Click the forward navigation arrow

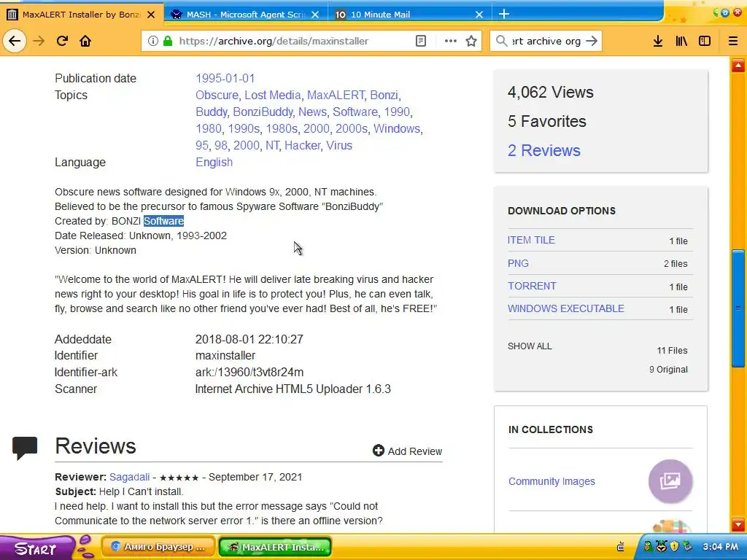point(39,41)
